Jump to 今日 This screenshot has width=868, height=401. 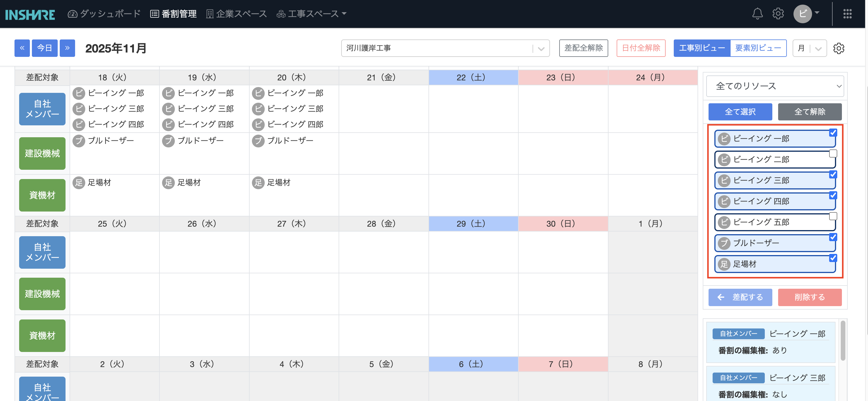(x=44, y=48)
